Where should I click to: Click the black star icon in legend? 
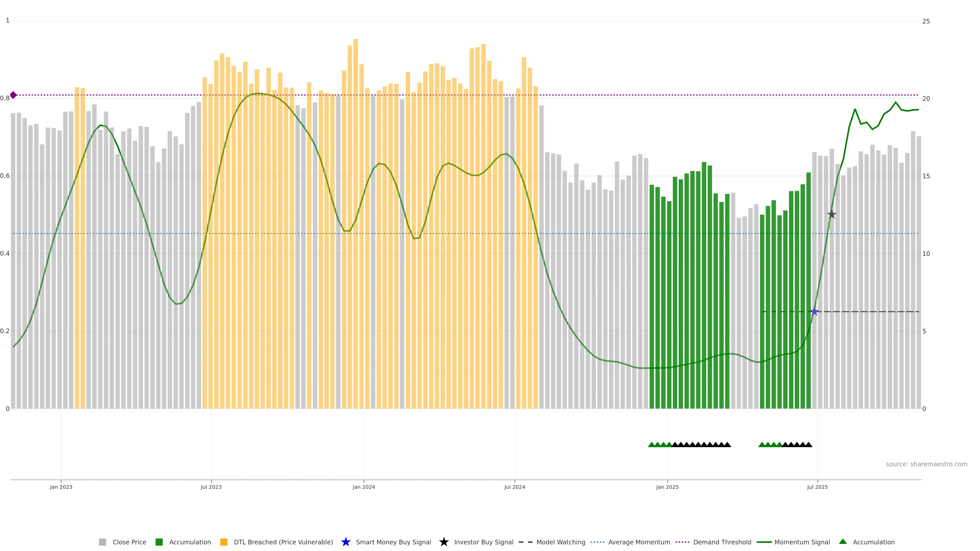pyautogui.click(x=444, y=542)
